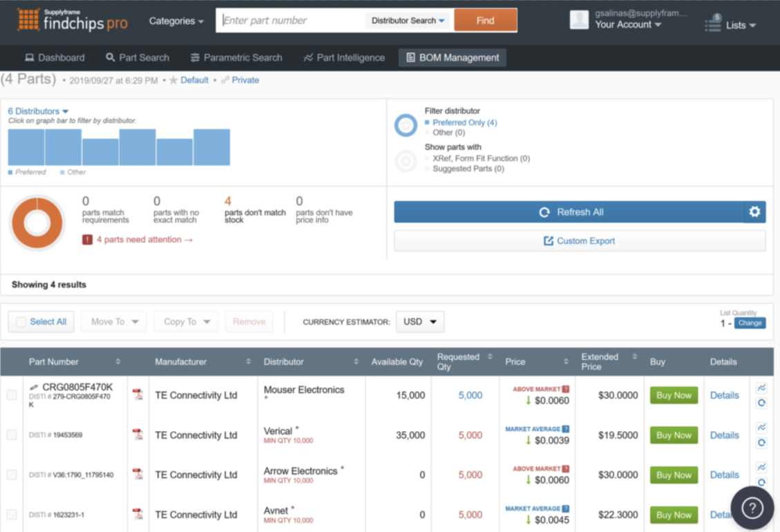Open datasheet PDF for Avnet row
Screen dimensions: 780x532
[x=137, y=514]
